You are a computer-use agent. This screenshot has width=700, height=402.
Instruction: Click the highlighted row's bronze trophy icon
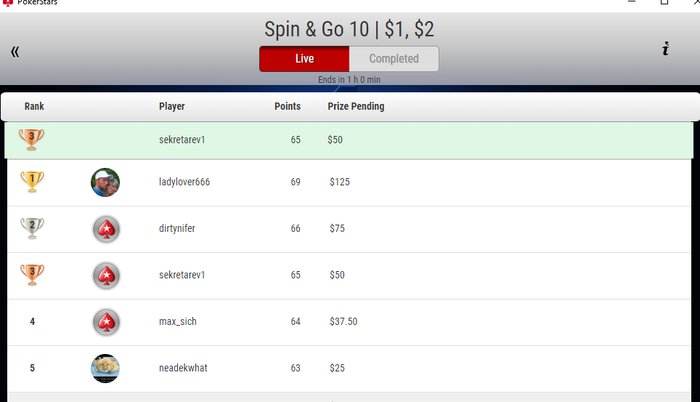click(x=32, y=139)
